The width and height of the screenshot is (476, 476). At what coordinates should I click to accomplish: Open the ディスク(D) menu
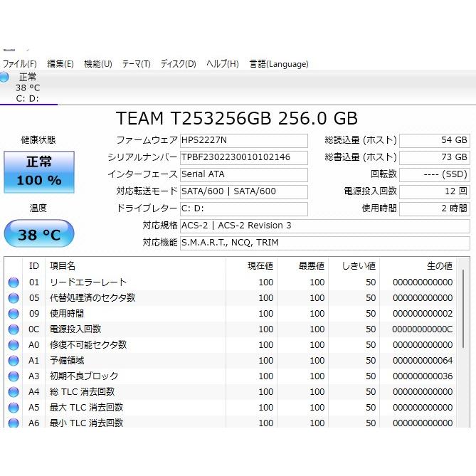tap(178, 64)
